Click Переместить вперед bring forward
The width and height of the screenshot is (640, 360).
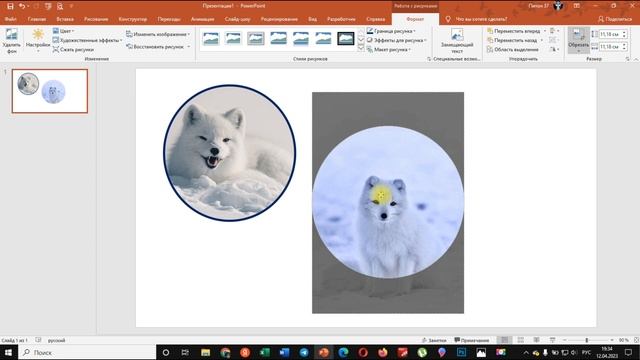click(x=514, y=31)
